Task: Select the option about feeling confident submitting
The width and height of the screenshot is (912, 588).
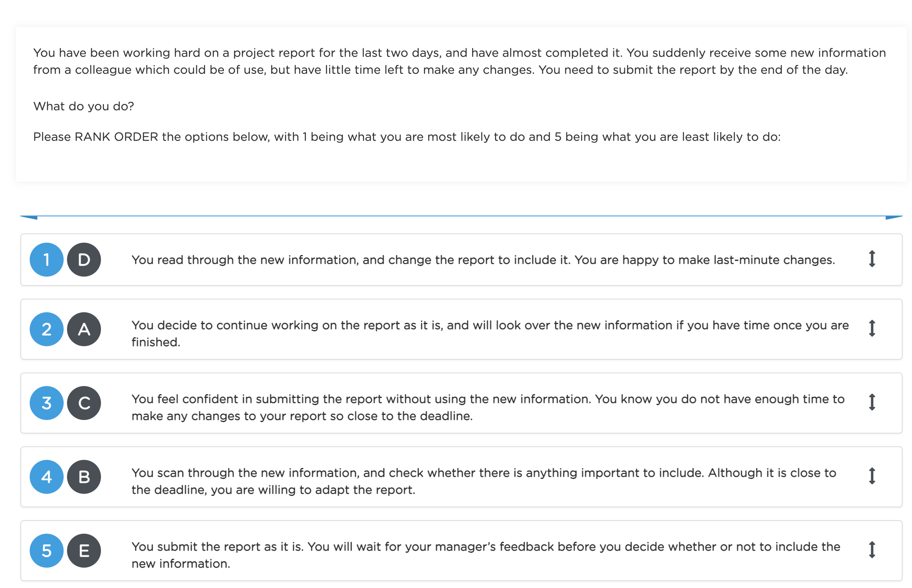Action: pyautogui.click(x=462, y=403)
